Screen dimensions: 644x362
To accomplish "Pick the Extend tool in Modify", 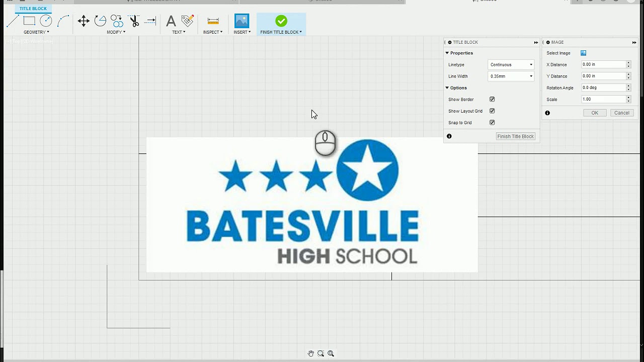I will pos(150,21).
